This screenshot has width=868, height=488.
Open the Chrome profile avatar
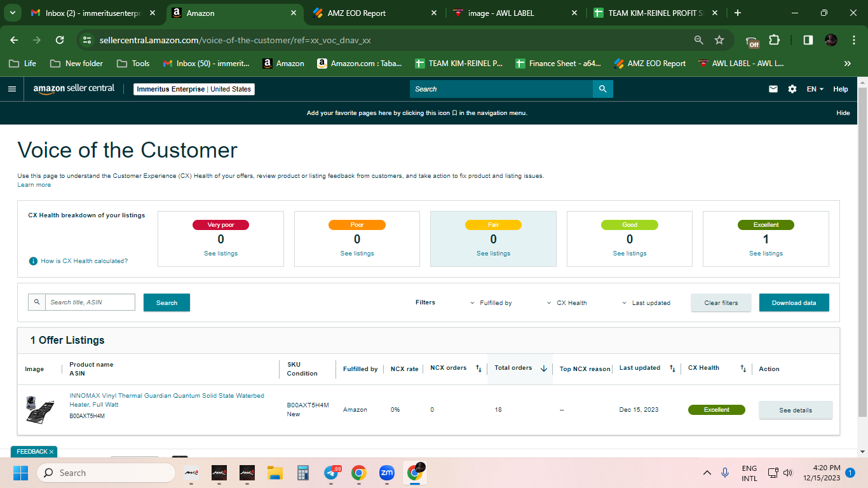pos(831,40)
